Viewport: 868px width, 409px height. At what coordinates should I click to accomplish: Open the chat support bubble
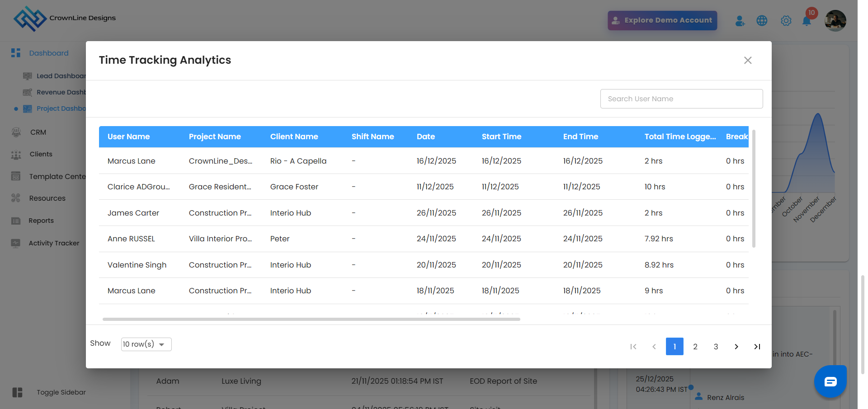(x=830, y=381)
